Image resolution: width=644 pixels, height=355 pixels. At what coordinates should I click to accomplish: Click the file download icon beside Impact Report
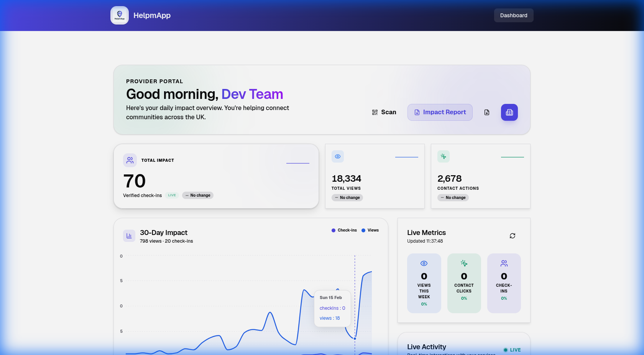[486, 112]
